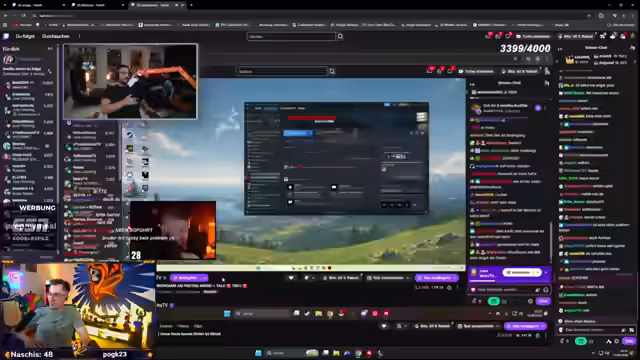Screen dimensions: 640x360
Task: Collapse the 'Für dich' sidebar arrow
Action: (50, 49)
